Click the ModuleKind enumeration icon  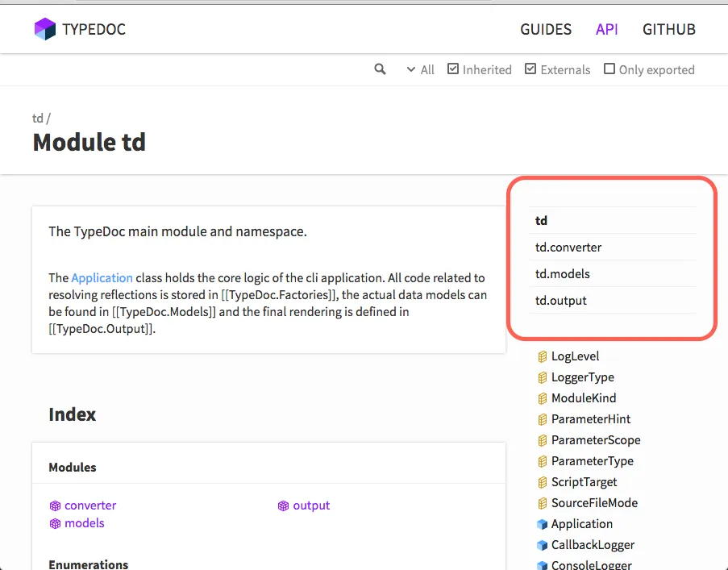point(542,398)
